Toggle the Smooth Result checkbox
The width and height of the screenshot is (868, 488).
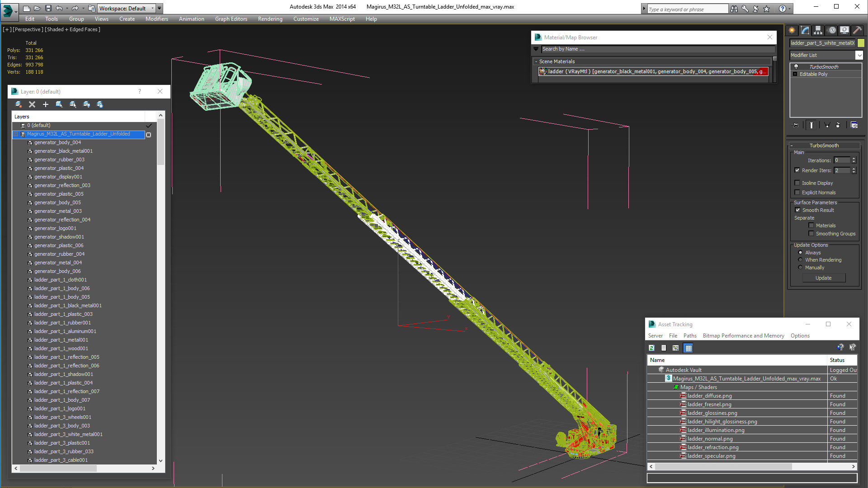(x=798, y=210)
